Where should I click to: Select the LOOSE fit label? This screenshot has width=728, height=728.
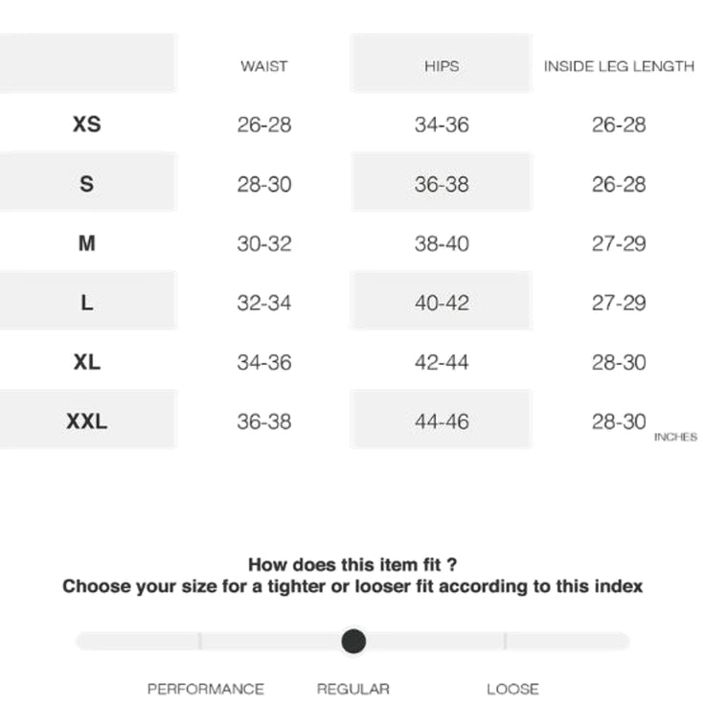[x=512, y=689]
